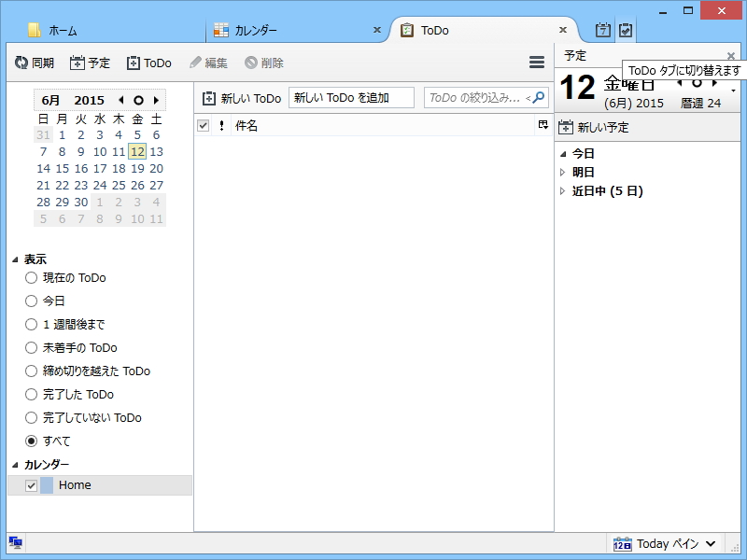The height and width of the screenshot is (560, 747).
Task: Click the completed checkbox column header
Action: click(x=204, y=126)
